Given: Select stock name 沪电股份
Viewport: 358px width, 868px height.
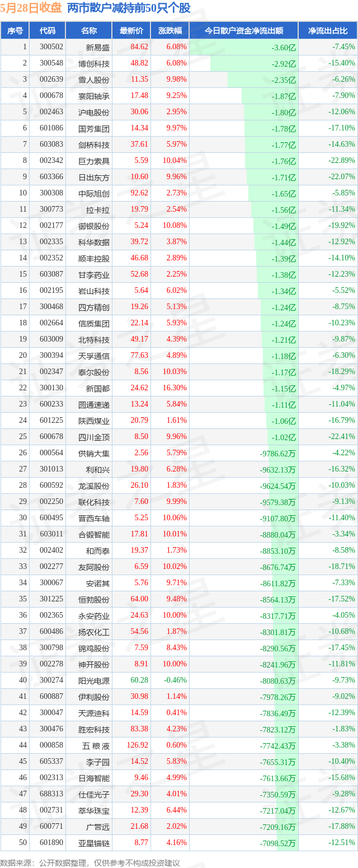Looking at the screenshot, I should click(94, 112).
